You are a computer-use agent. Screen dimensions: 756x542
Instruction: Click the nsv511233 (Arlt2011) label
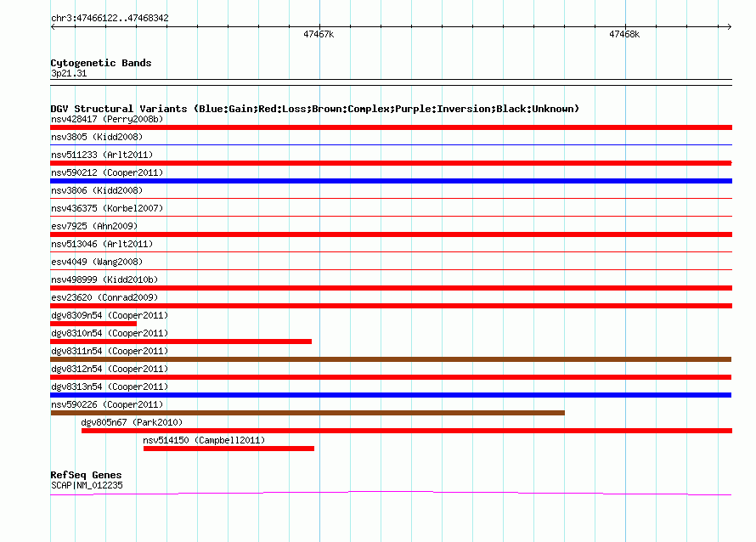102,155
